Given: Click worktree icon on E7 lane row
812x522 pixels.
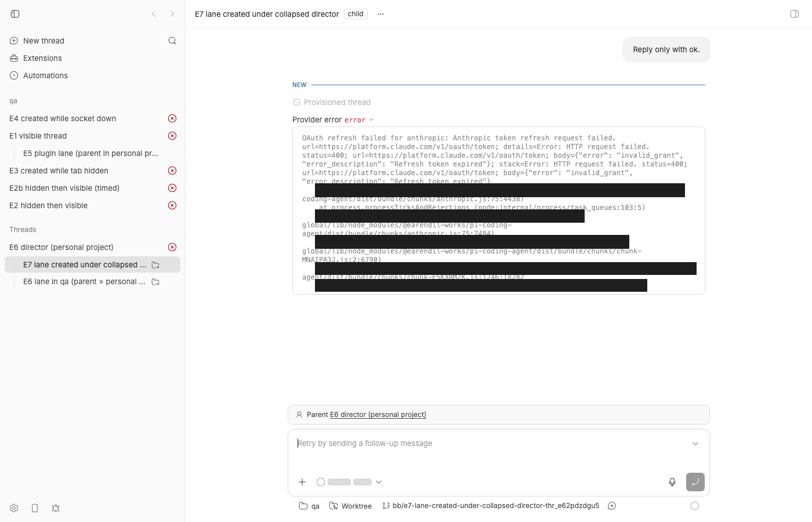Looking at the screenshot, I should (155, 265).
